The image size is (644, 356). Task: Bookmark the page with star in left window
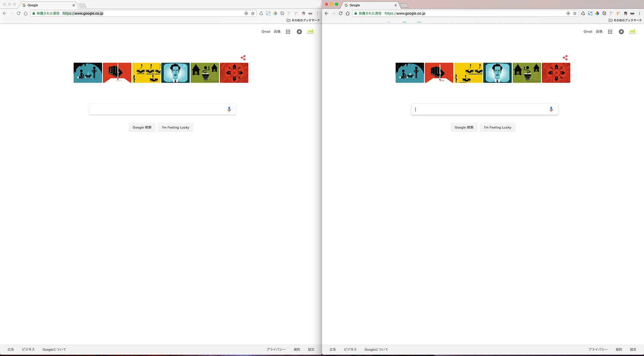click(253, 13)
